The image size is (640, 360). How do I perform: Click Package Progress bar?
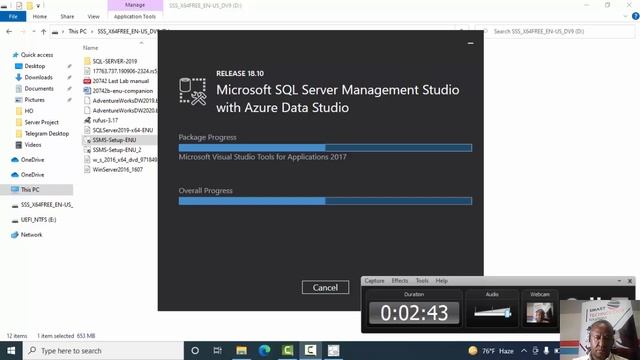pos(325,148)
